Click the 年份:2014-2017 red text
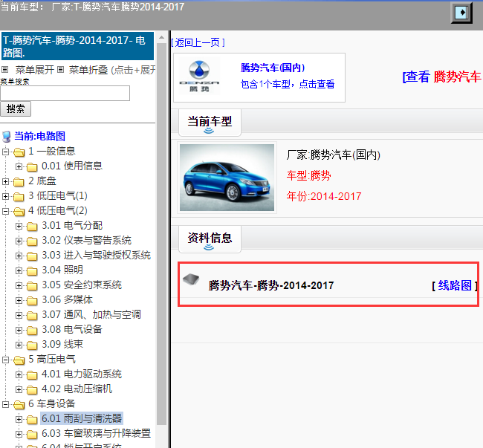The image size is (483, 448). (x=324, y=196)
